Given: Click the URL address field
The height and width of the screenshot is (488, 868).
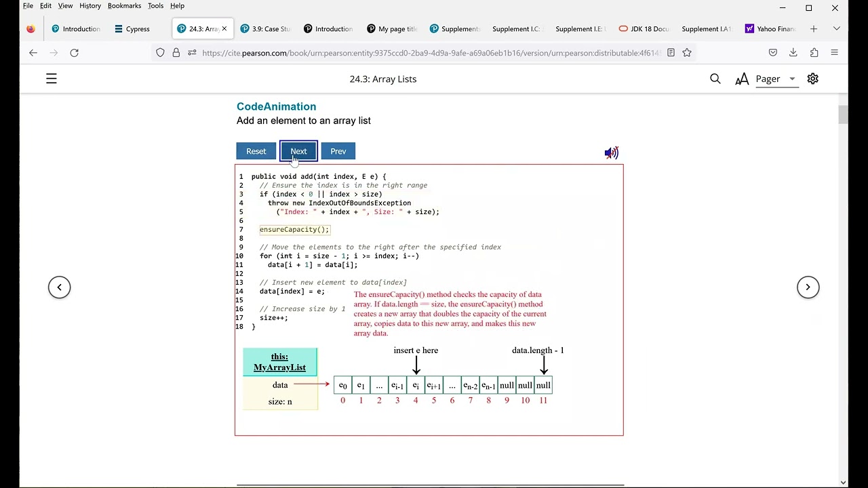Looking at the screenshot, I should click(x=431, y=53).
